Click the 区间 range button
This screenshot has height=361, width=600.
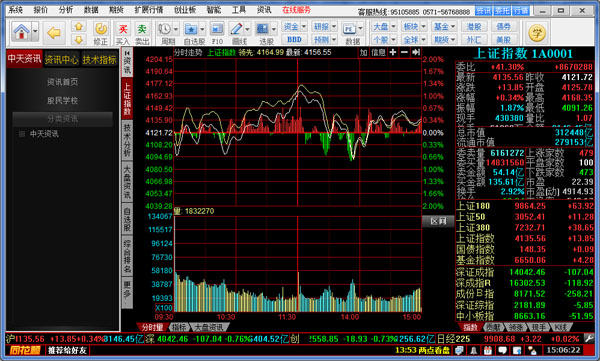[x=438, y=221]
